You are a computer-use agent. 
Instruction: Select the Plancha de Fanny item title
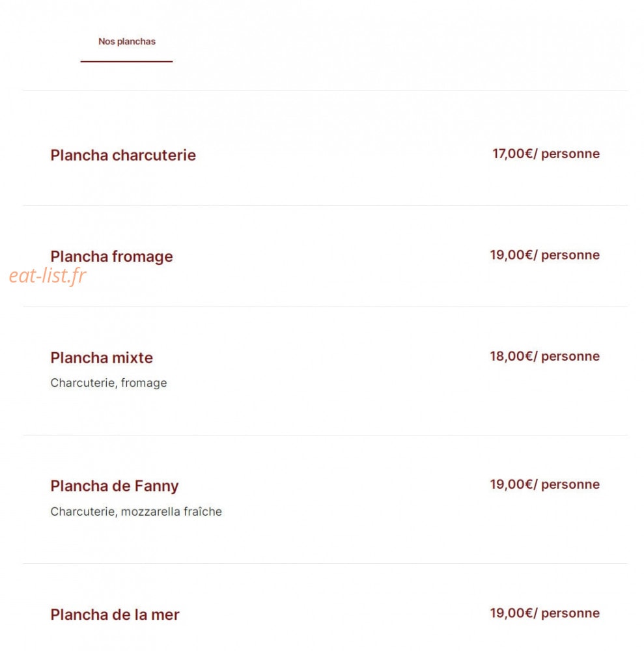point(114,486)
